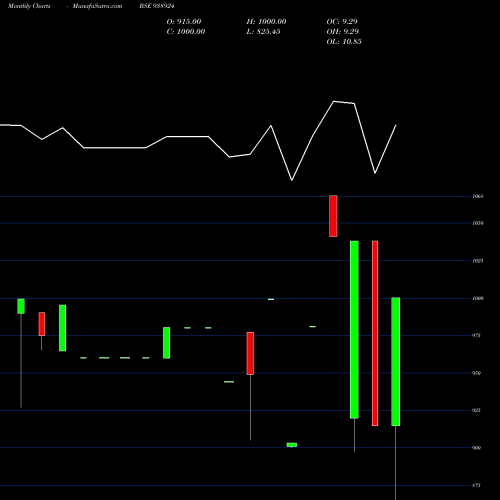Click the 950 price axis label
The image size is (500, 500).
(x=477, y=373)
